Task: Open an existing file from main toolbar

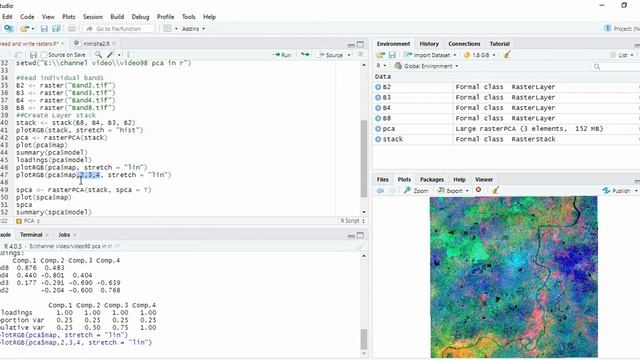Action: pyautogui.click(x=24, y=29)
